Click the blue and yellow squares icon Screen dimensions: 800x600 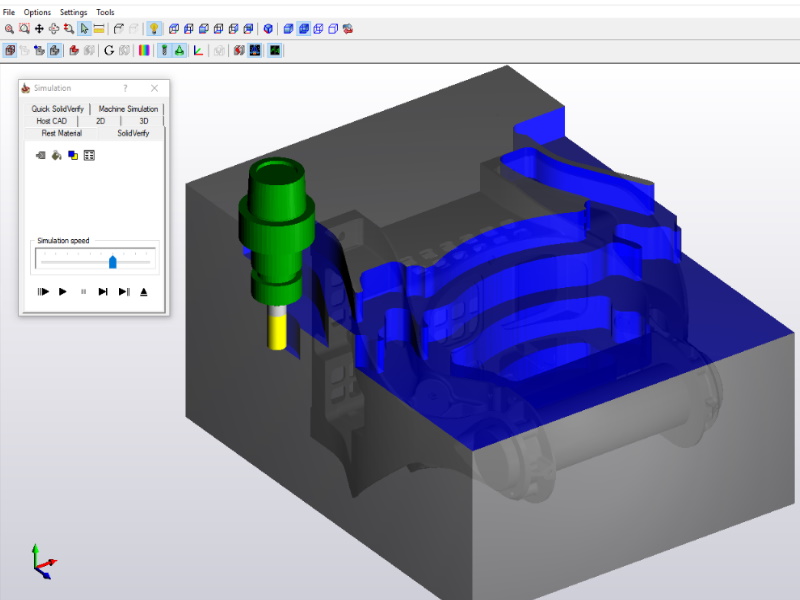73,155
